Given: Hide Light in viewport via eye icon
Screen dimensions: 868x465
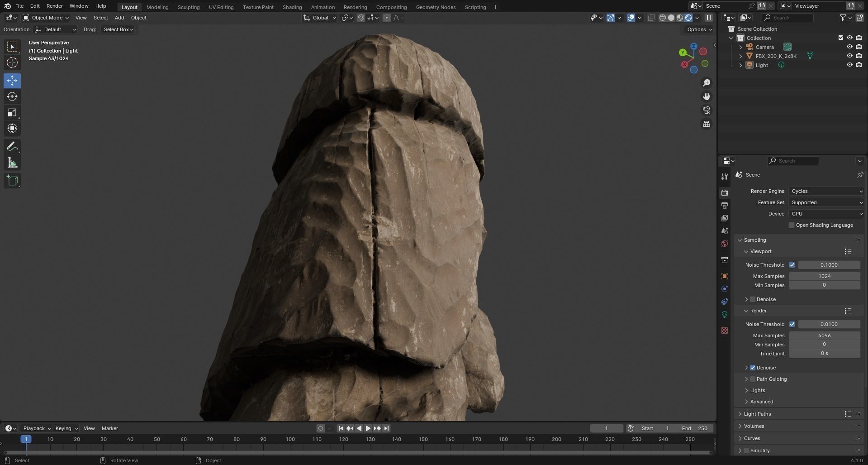Looking at the screenshot, I should click(x=849, y=65).
